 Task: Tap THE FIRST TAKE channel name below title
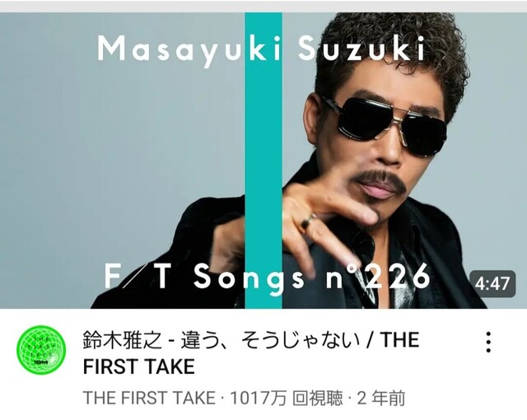click(x=149, y=398)
